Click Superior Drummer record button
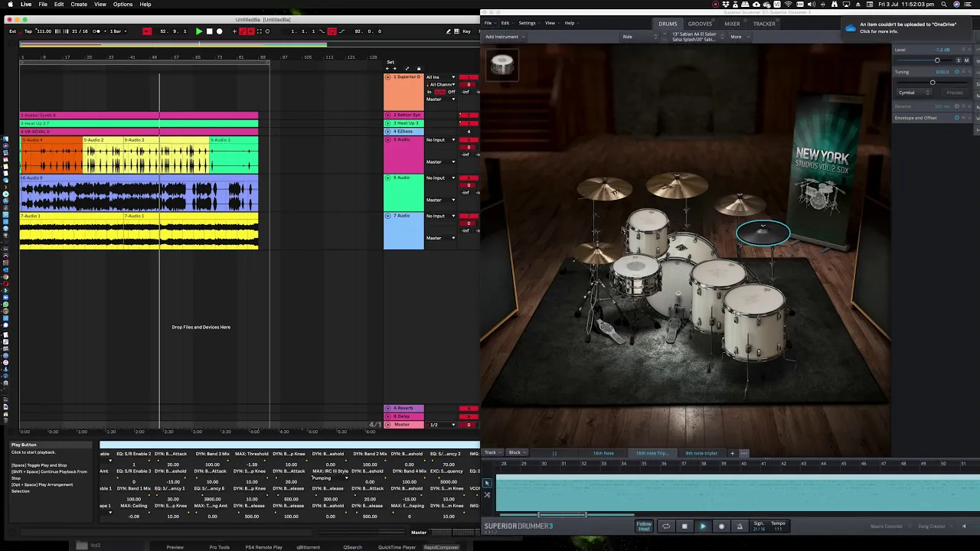This screenshot has width=980, height=551. (721, 527)
